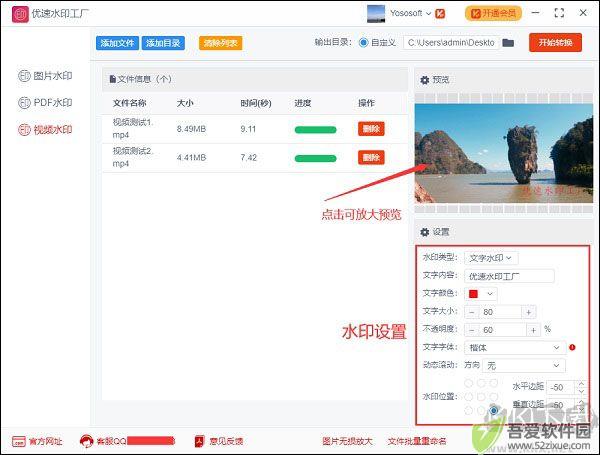Increase horizontal margin with up arrow
The image size is (600, 455).
click(581, 383)
